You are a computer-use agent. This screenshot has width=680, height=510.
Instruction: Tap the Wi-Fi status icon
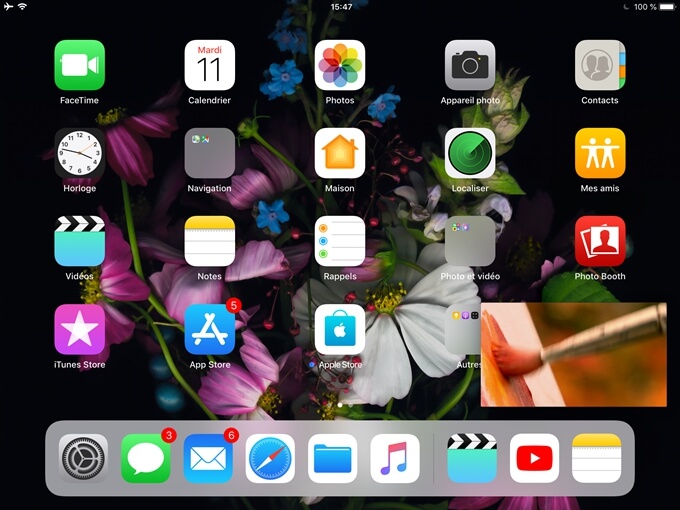23,6
